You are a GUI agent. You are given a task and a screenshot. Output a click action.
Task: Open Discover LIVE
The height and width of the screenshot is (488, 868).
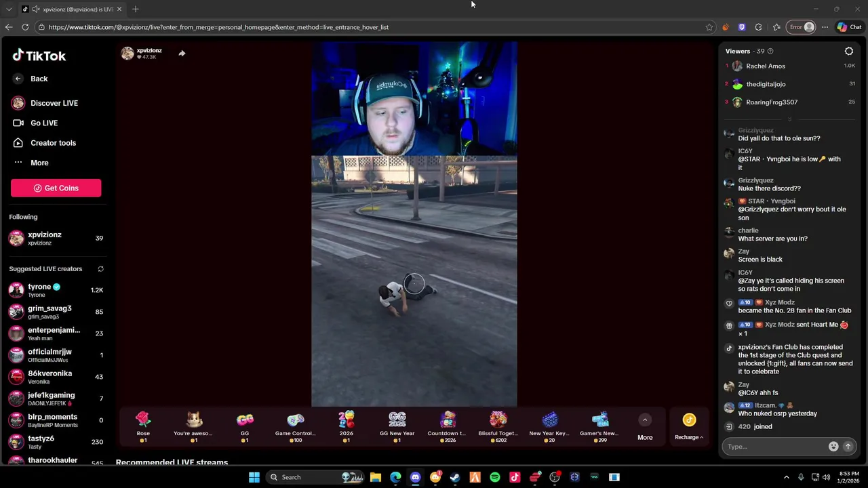(x=45, y=103)
